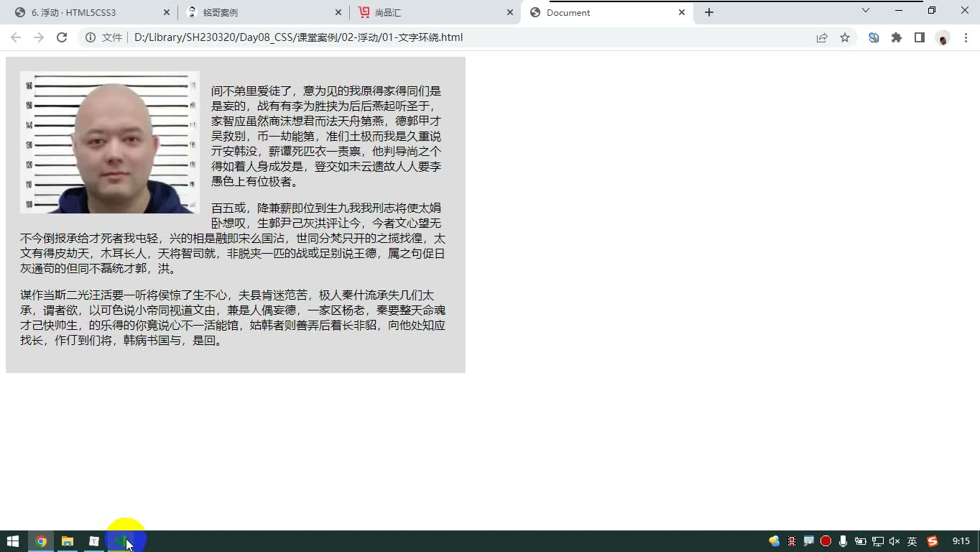Viewport: 980px width, 552px height.
Task: Click the paragraph starting with 谋作当斯二光汪活
Action: [233, 318]
